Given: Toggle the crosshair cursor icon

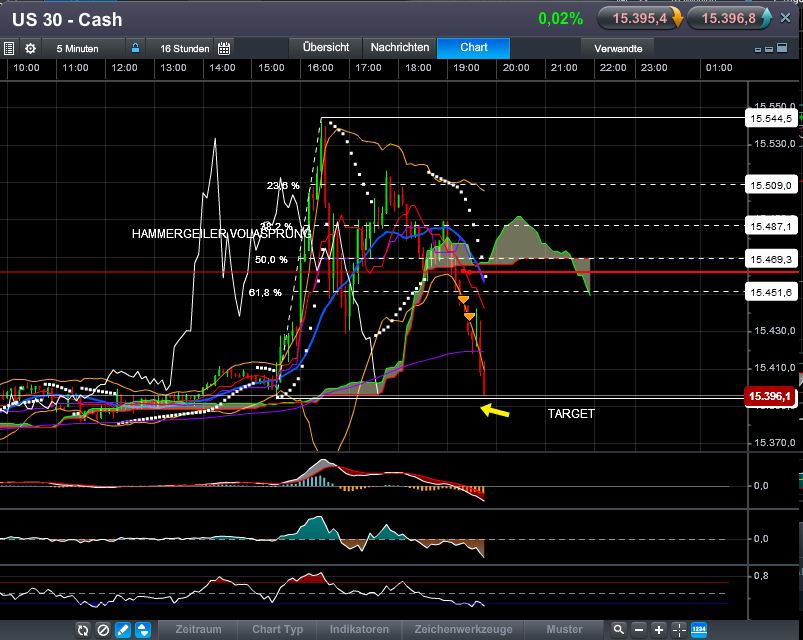Looking at the screenshot, I should click(x=679, y=629).
